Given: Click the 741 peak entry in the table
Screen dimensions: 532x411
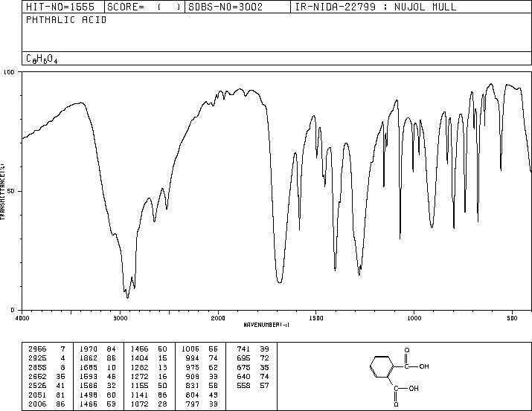Looking at the screenshot, I should coord(253,349).
